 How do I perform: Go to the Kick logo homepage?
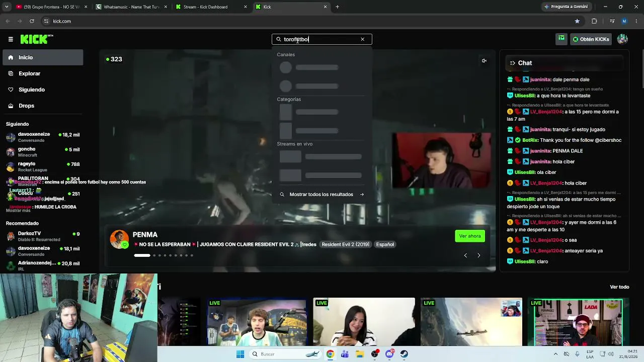point(36,39)
